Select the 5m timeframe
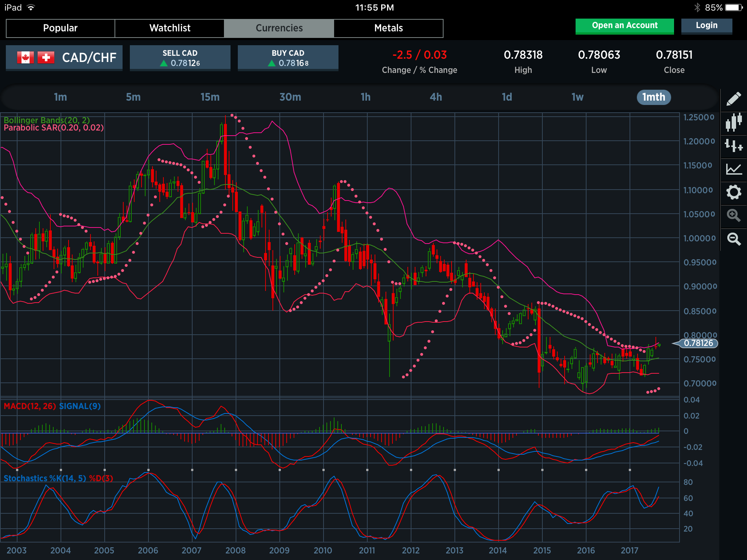The width and height of the screenshot is (747, 560). [133, 97]
